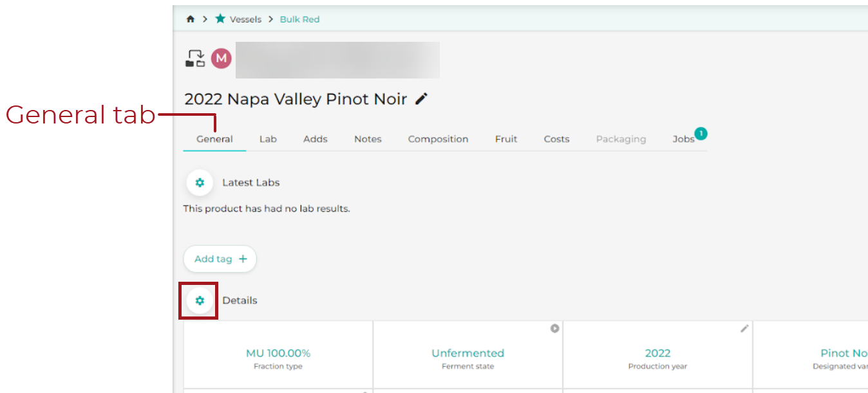Open the Costs tab
The height and width of the screenshot is (393, 868).
(556, 139)
